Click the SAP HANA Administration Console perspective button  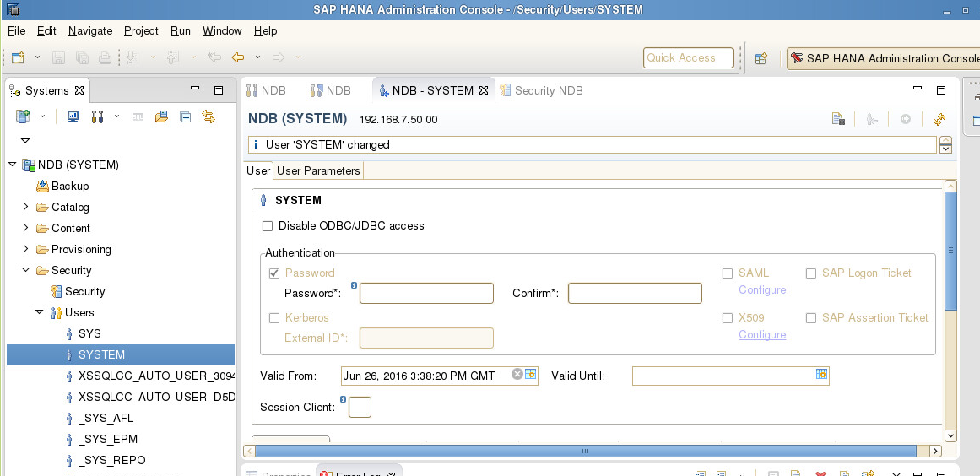pyautogui.click(x=883, y=58)
